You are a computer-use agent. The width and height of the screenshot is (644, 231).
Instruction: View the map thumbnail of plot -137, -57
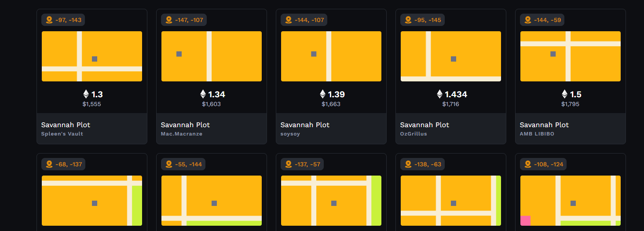tap(331, 201)
